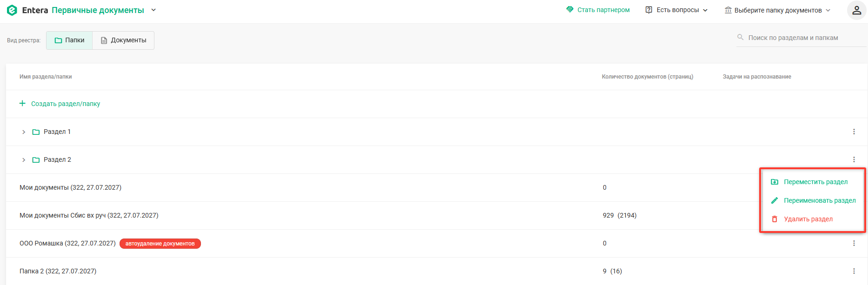Switch registry view to Папки
The image size is (868, 285).
pos(69,40)
